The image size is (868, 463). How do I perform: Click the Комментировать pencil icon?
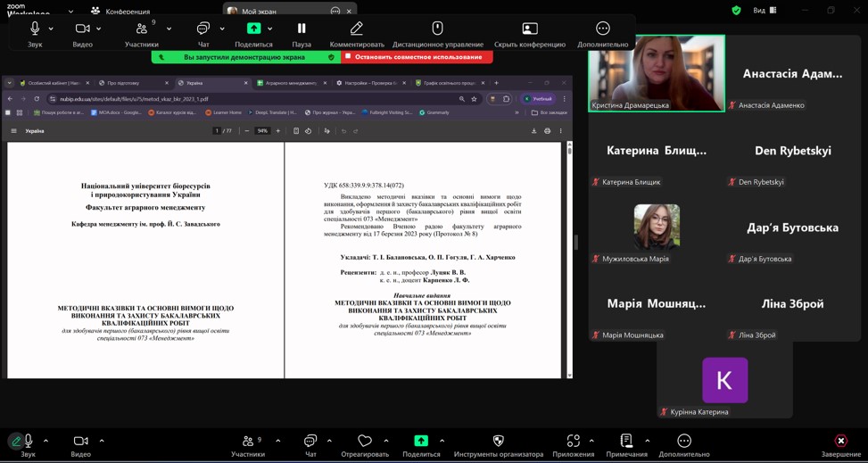[356, 29]
